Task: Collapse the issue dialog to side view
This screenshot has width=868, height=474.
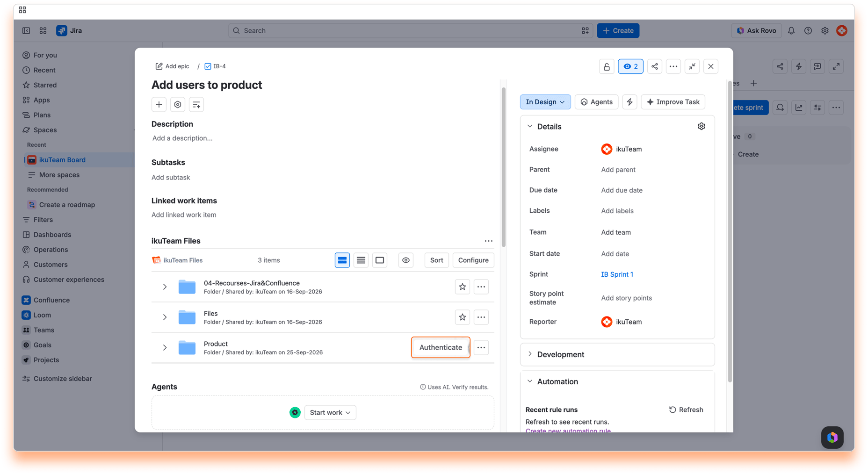Action: pos(692,66)
